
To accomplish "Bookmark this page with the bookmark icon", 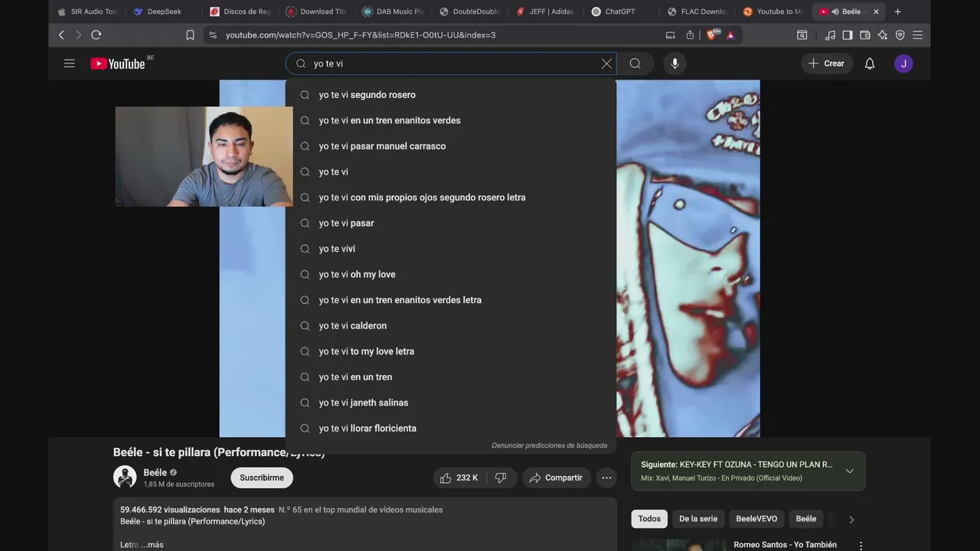I will pos(190,34).
